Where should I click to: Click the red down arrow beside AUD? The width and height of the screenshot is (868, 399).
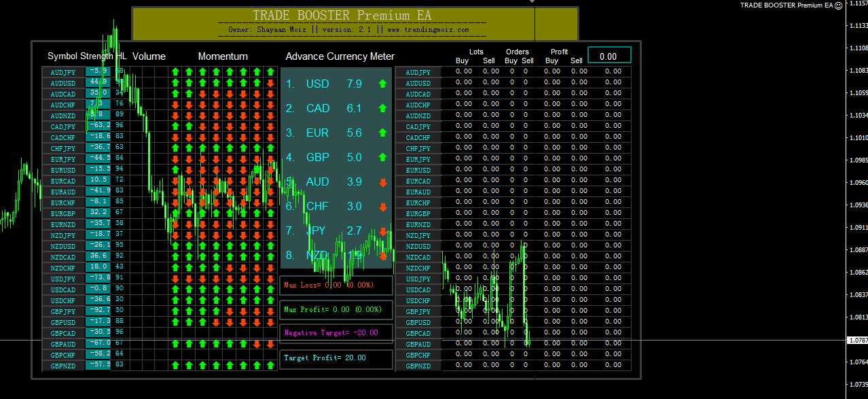tap(382, 182)
